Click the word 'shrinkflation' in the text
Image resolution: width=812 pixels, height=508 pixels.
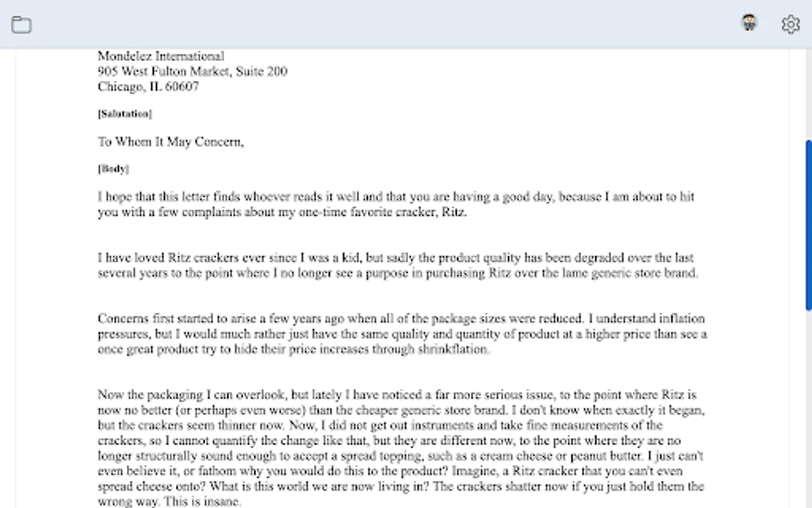pos(452,349)
